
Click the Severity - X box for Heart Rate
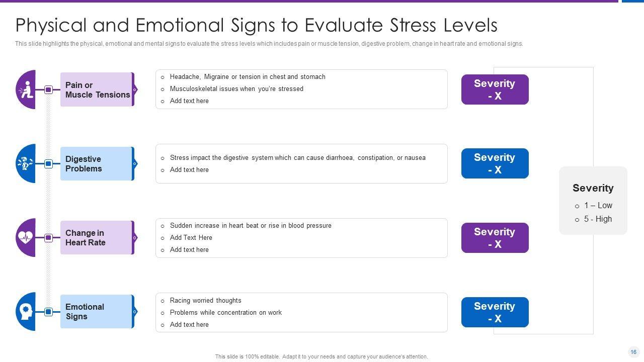tap(495, 238)
